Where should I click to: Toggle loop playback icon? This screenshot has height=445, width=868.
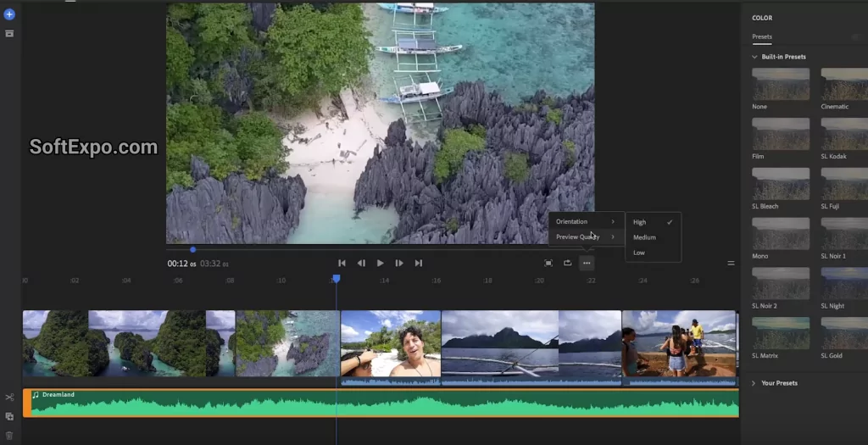[567, 264]
